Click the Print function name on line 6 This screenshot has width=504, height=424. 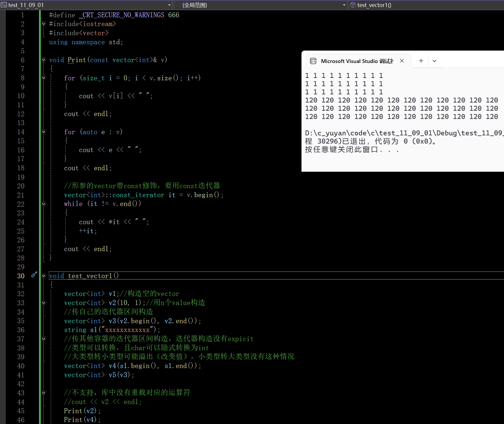click(77, 60)
